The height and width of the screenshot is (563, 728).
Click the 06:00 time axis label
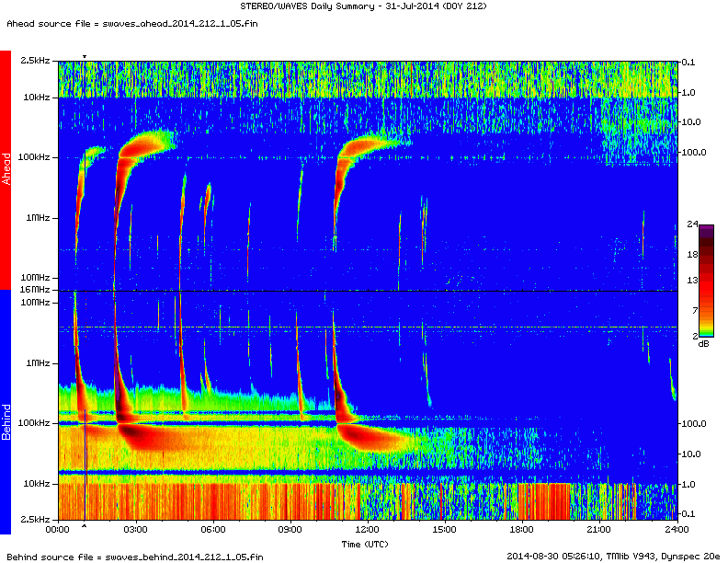(x=213, y=530)
